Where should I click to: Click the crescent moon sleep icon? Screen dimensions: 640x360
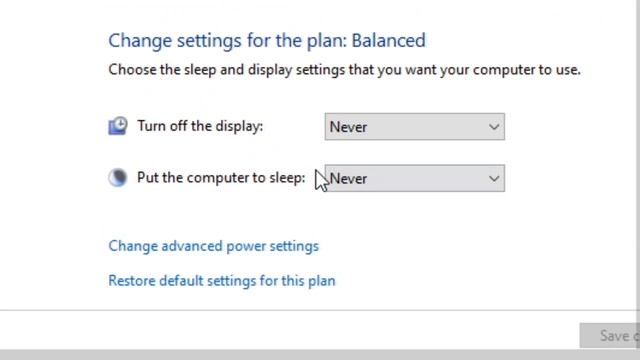(118, 178)
